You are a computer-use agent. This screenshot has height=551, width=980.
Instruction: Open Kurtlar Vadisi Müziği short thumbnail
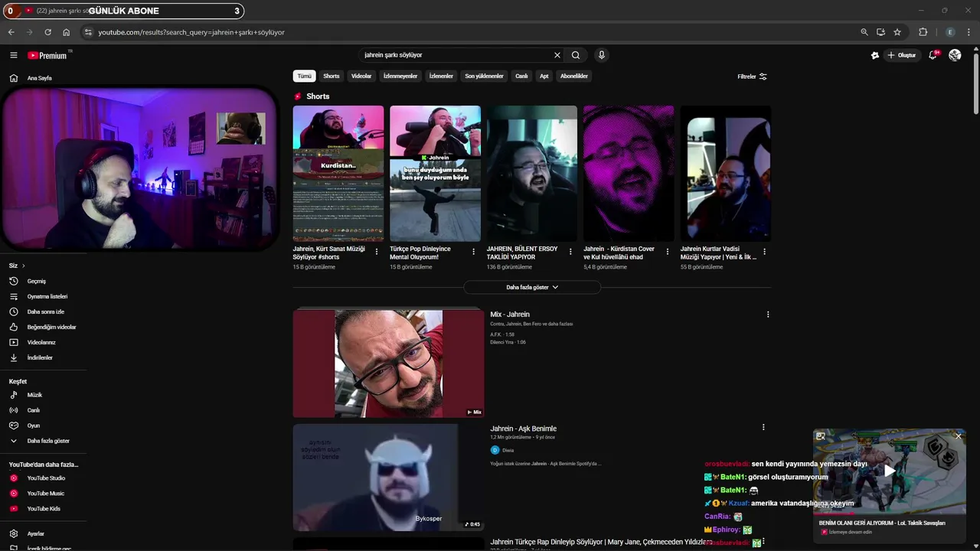726,174
